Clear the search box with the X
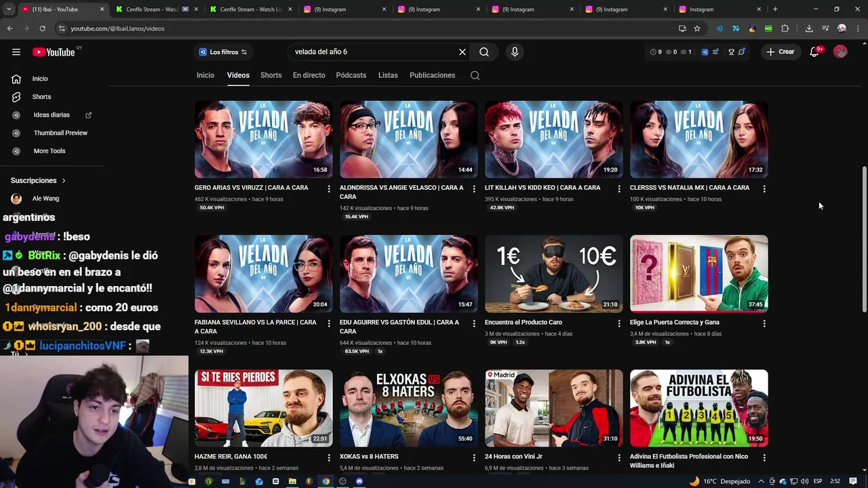 click(462, 52)
